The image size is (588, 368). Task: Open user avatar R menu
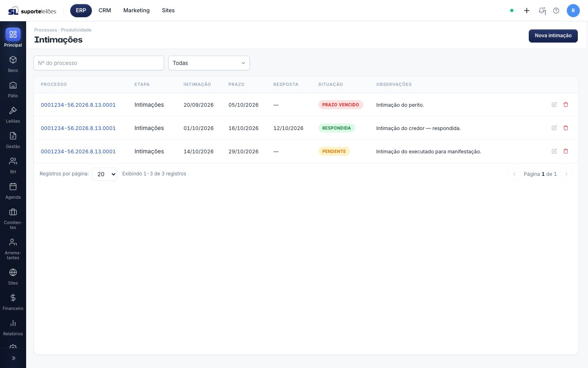point(573,11)
